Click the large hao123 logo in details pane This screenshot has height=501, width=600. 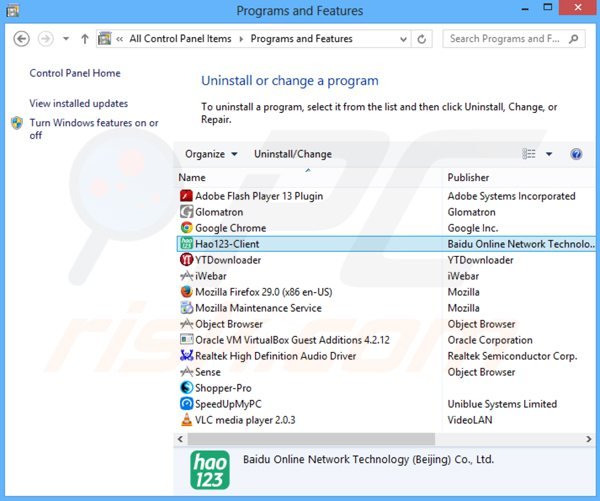210,470
